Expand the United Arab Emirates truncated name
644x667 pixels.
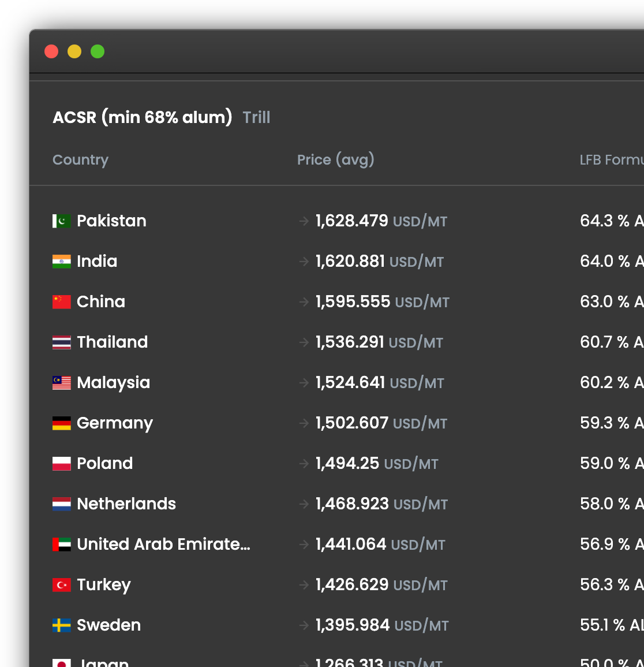pyautogui.click(x=163, y=544)
